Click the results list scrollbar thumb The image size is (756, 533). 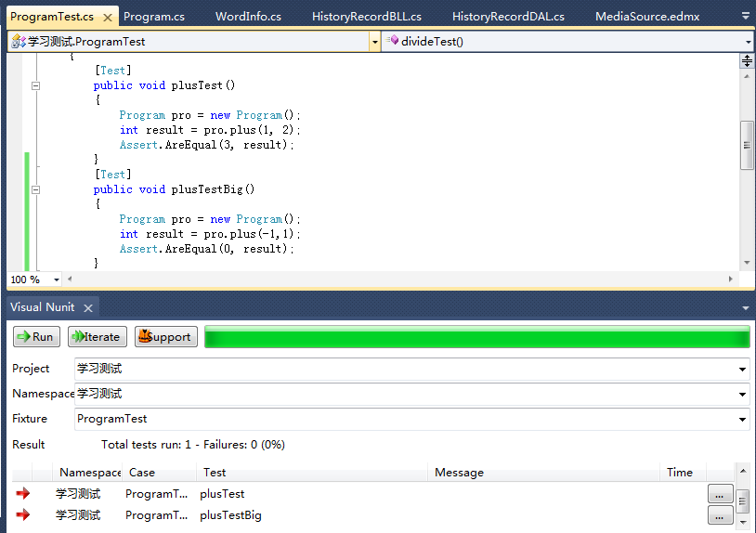(x=743, y=501)
